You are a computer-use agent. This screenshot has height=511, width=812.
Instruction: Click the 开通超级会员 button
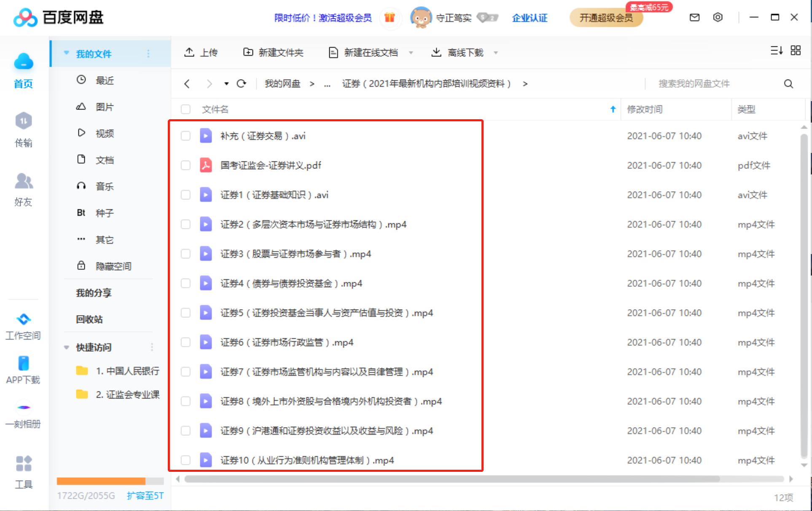tap(606, 18)
